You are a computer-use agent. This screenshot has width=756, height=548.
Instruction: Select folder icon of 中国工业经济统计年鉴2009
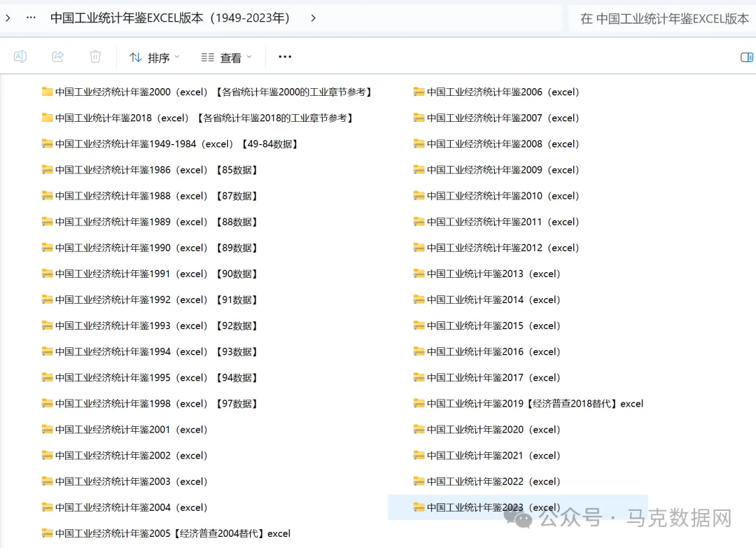point(419,169)
